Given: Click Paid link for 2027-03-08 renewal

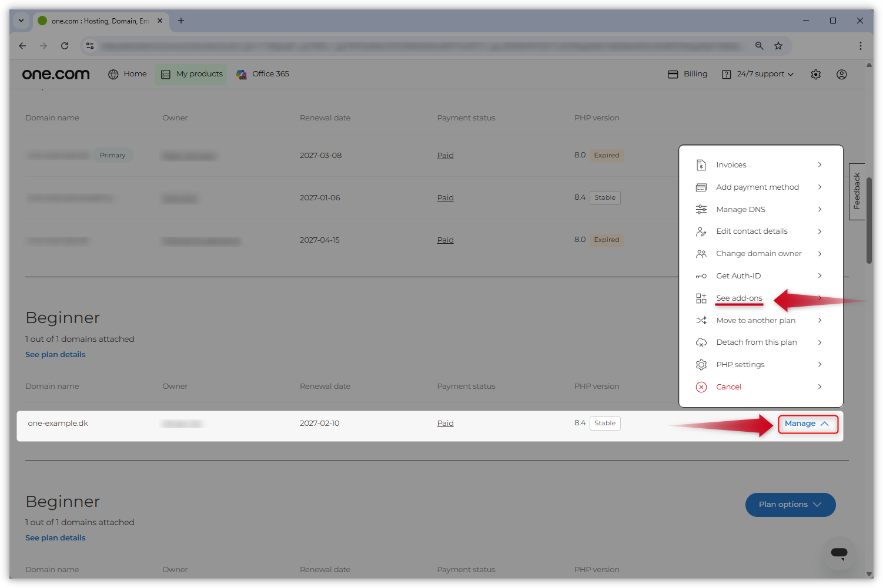Looking at the screenshot, I should (x=445, y=156).
